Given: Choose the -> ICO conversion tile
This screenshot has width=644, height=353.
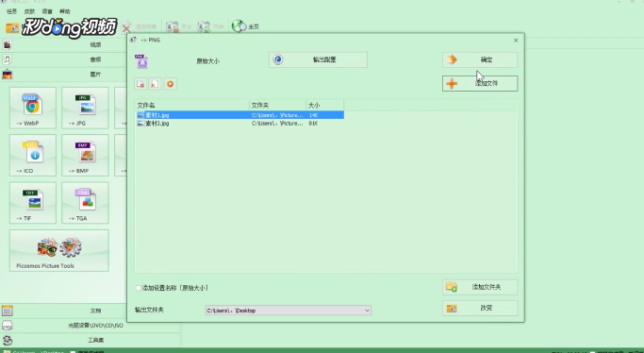Looking at the screenshot, I should coord(33,156).
